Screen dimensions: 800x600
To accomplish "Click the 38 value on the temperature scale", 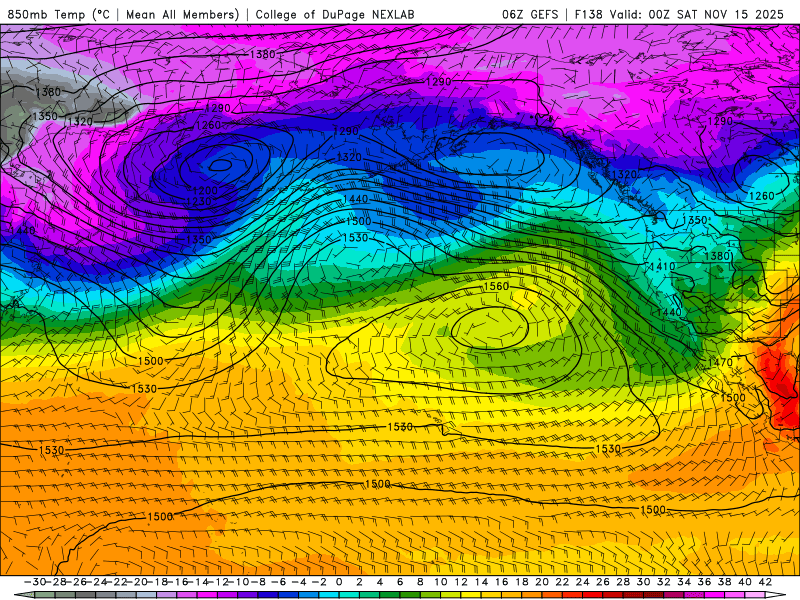I will click(724, 582).
